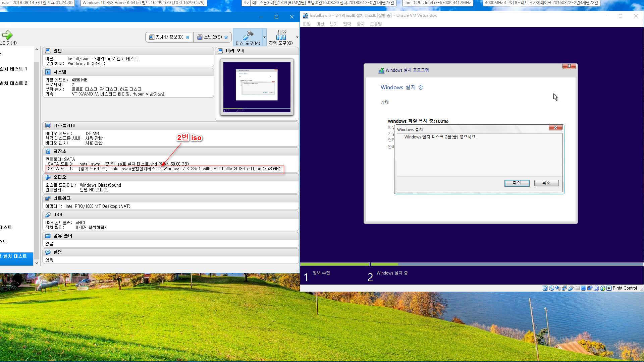Click the Windows 10 build info widget
This screenshot has height=362, width=644.
(x=144, y=3)
